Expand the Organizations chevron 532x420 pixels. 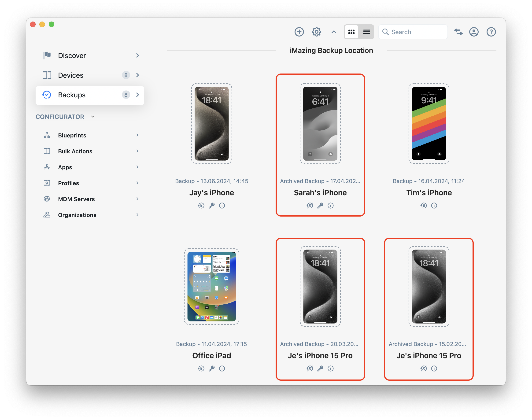(137, 215)
